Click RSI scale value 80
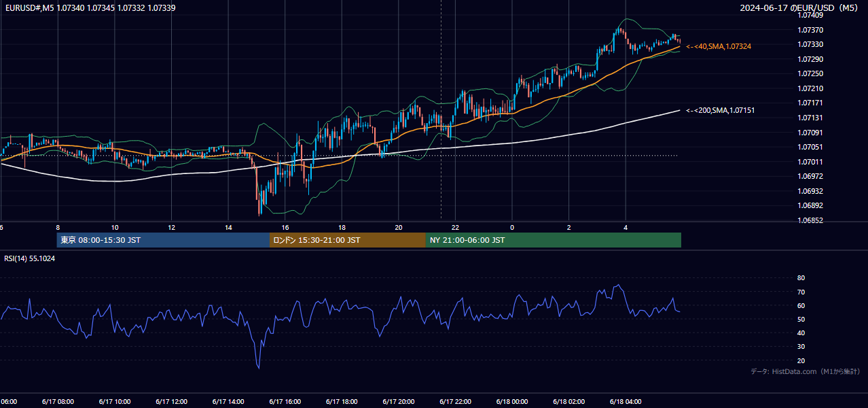The image size is (868, 408). [x=801, y=278]
